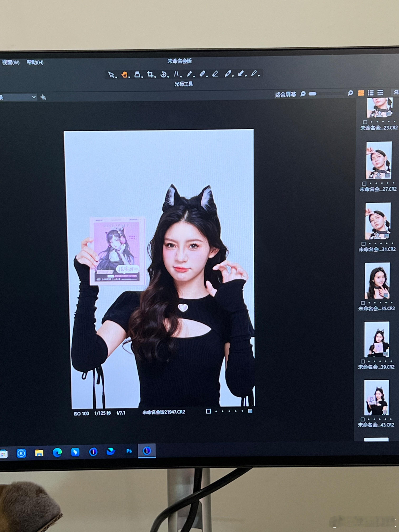Toggle color tag square below main image
The height and width of the screenshot is (532, 399).
(208, 411)
